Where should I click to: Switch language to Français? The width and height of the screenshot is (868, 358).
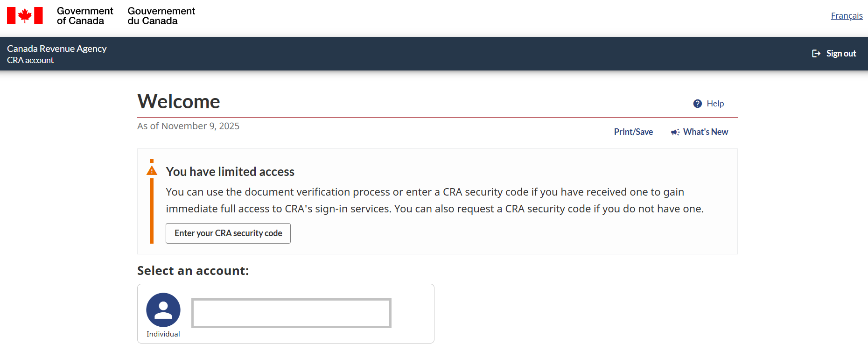[x=847, y=16]
